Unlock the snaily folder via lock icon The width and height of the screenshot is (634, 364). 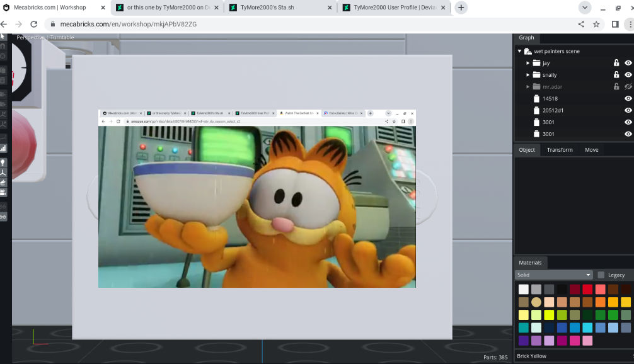pos(616,75)
